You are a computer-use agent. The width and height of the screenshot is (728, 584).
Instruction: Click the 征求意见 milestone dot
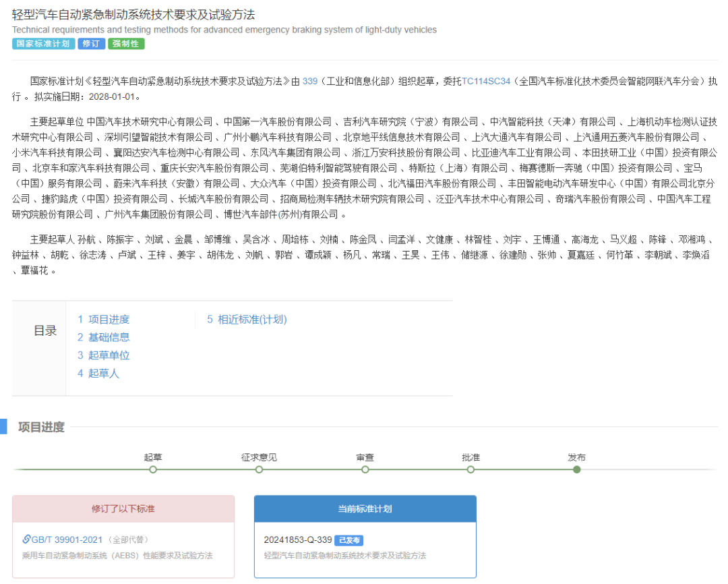click(259, 469)
